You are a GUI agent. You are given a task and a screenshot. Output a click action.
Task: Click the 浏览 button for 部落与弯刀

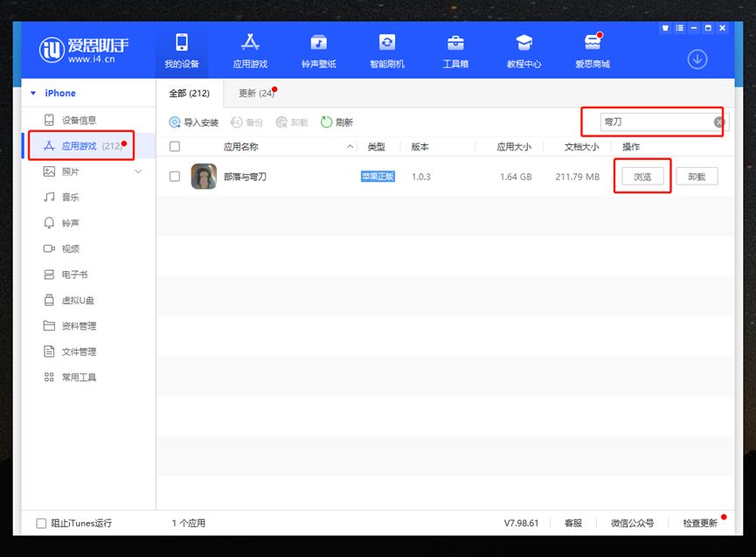click(x=642, y=177)
